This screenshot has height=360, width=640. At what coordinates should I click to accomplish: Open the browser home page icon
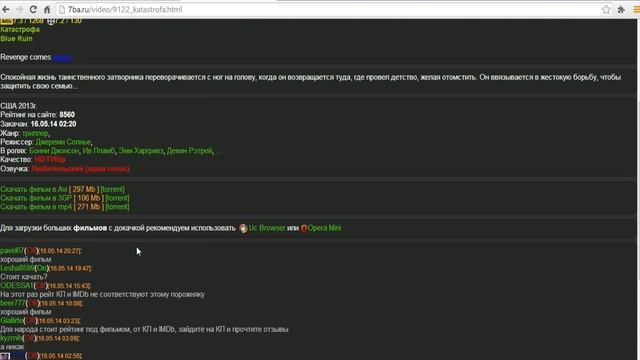(x=47, y=9)
